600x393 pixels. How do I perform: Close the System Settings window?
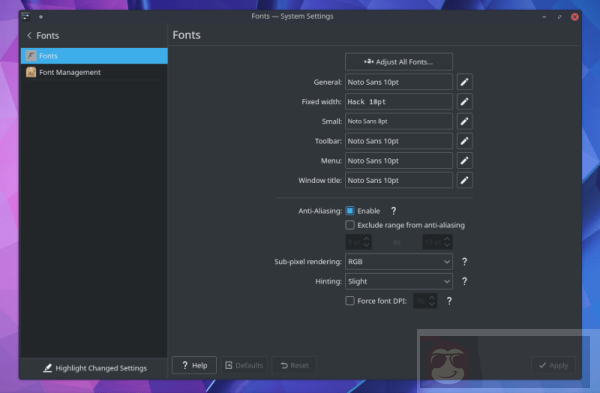click(x=575, y=17)
